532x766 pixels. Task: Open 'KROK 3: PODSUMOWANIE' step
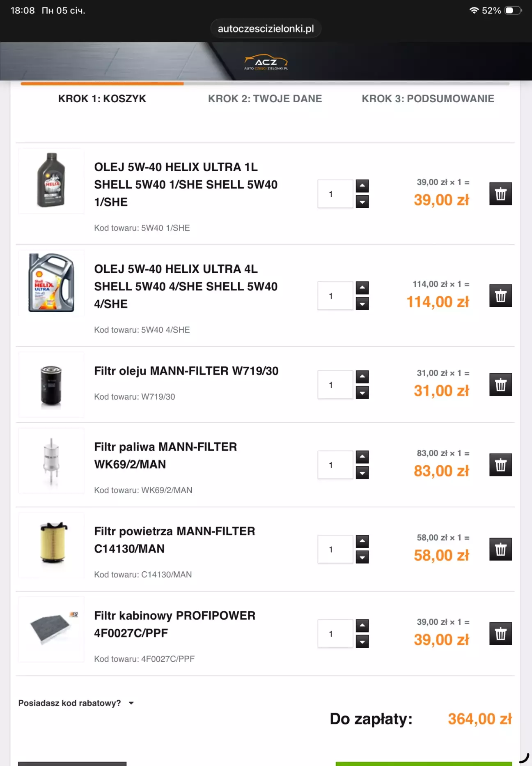pyautogui.click(x=428, y=99)
